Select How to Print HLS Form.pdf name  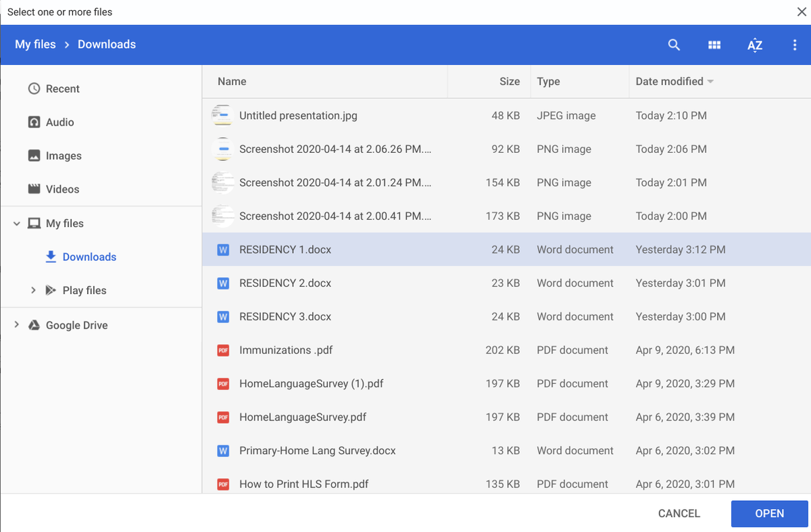(x=304, y=484)
